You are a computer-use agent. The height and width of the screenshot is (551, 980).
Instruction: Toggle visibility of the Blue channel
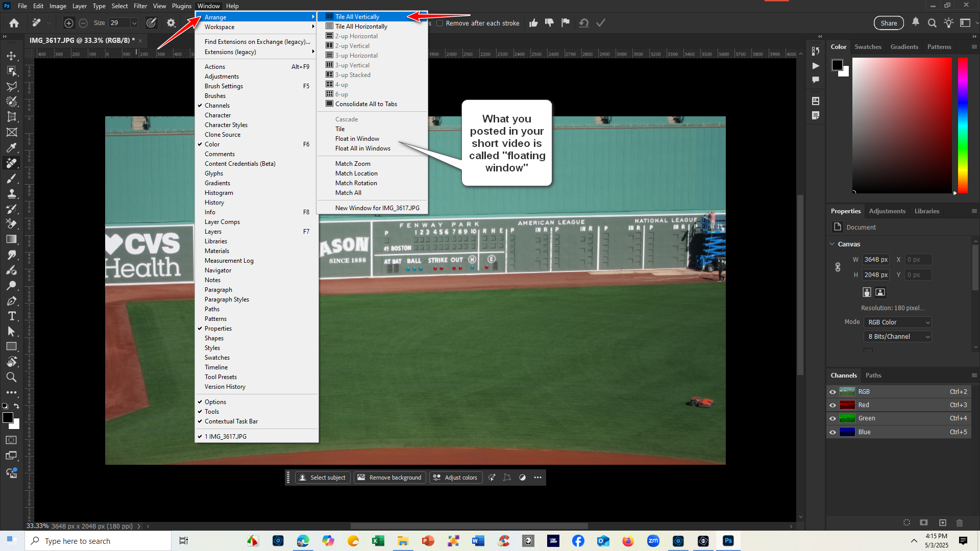[x=833, y=432]
